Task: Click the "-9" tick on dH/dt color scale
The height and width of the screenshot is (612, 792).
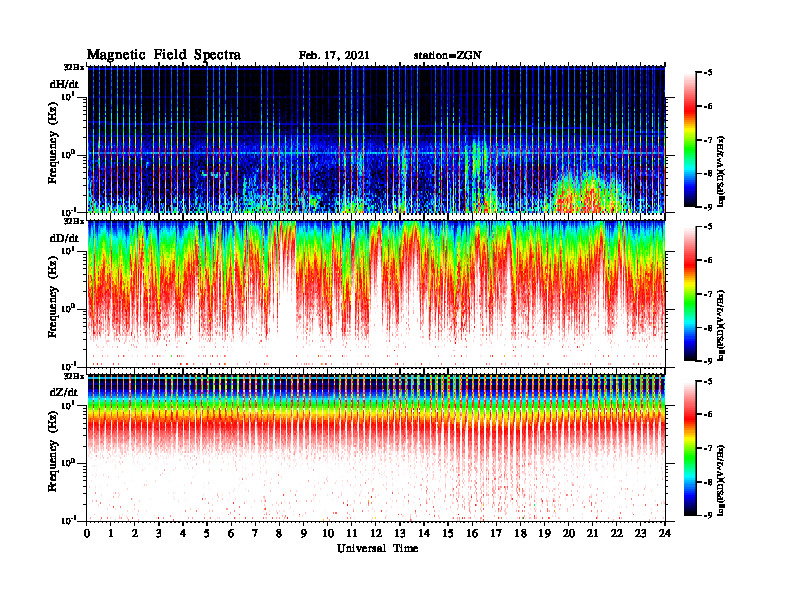Action: [x=709, y=207]
